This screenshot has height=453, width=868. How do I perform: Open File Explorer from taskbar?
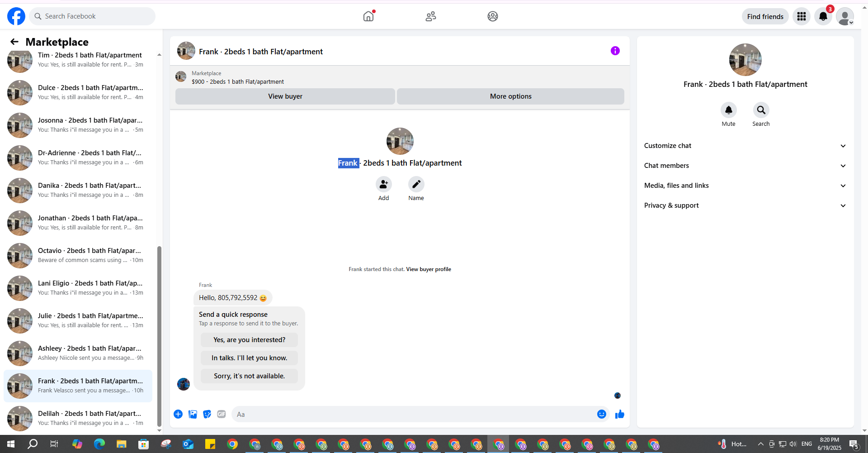121,444
